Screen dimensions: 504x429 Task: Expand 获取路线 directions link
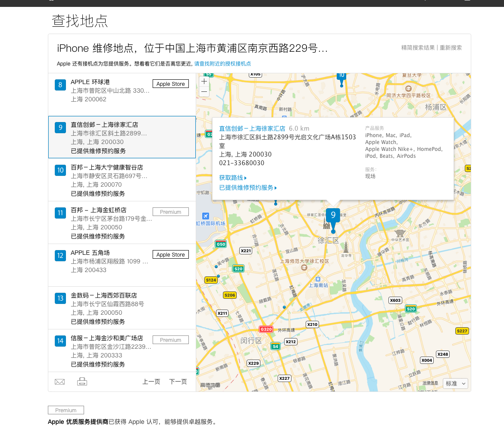click(233, 178)
